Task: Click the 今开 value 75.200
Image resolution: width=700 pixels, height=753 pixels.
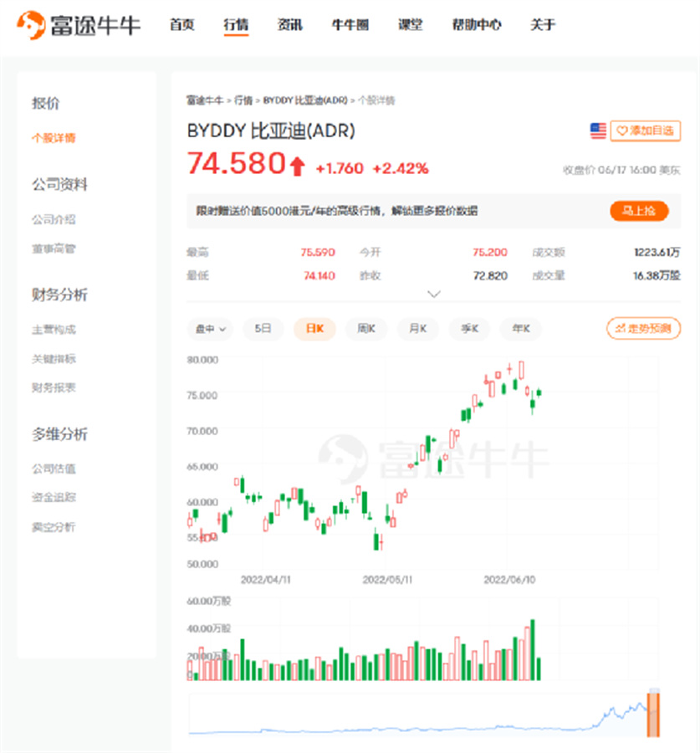Action: click(490, 252)
